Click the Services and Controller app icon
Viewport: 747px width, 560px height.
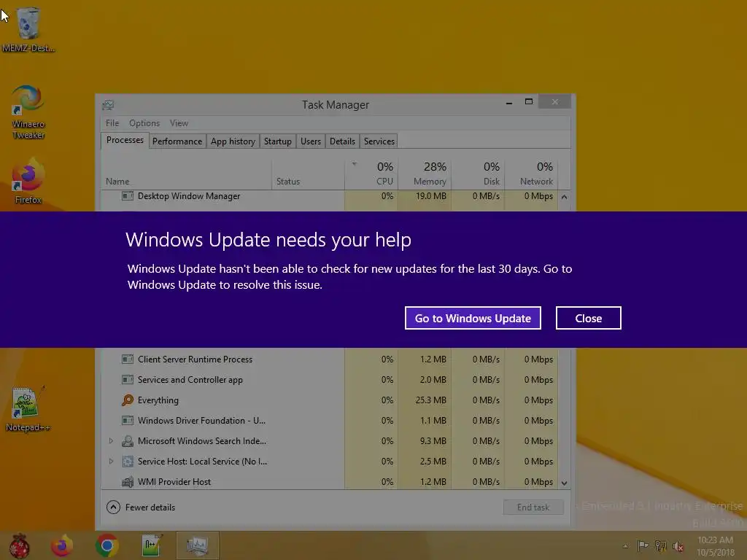click(x=127, y=379)
